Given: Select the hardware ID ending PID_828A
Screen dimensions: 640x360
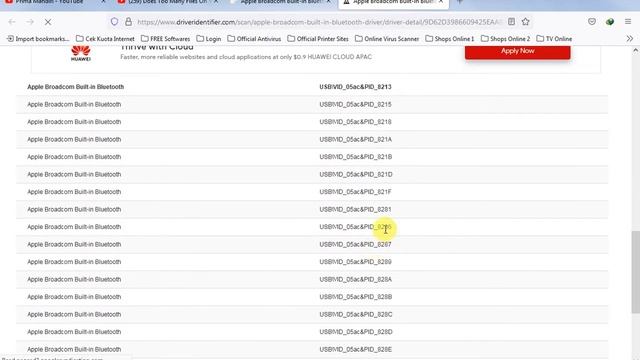Looking at the screenshot, I should [x=355, y=279].
